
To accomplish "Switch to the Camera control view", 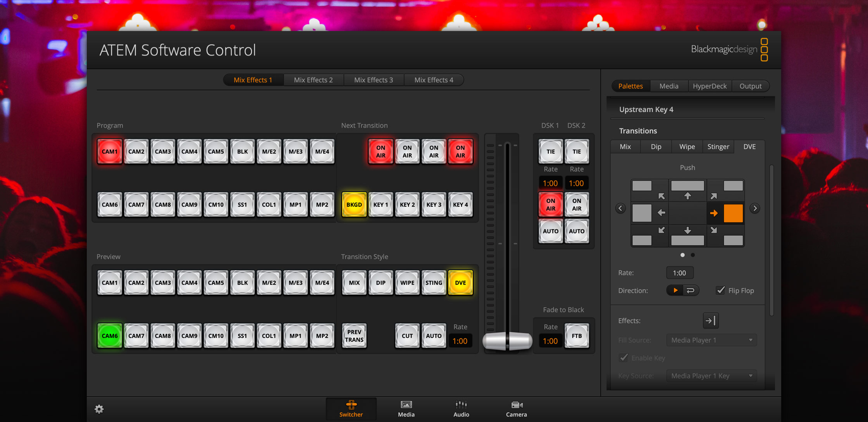I will point(516,409).
